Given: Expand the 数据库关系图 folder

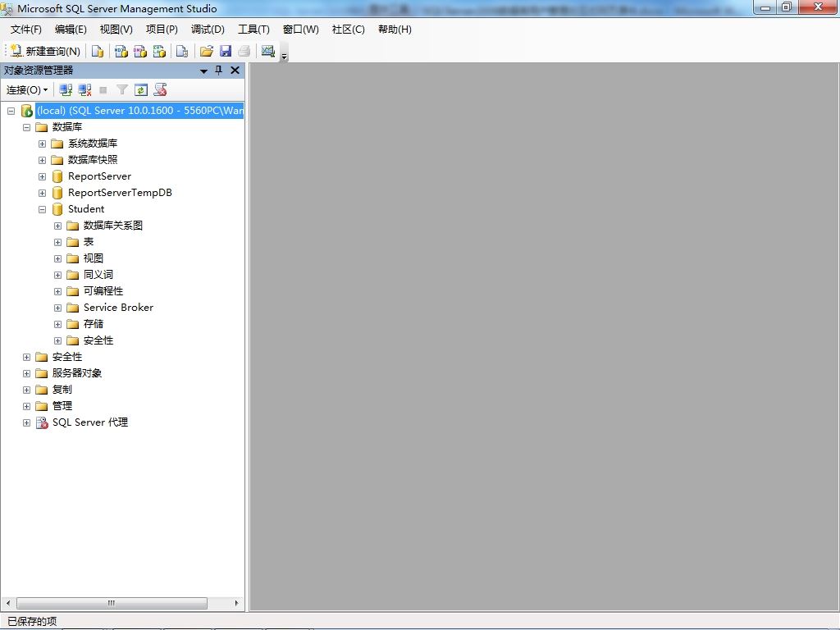Looking at the screenshot, I should click(x=57, y=226).
